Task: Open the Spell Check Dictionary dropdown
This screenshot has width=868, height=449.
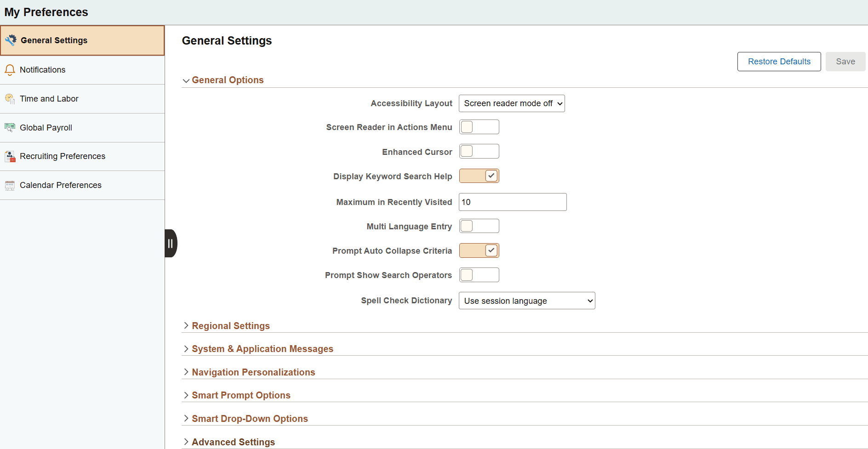Action: (x=526, y=301)
